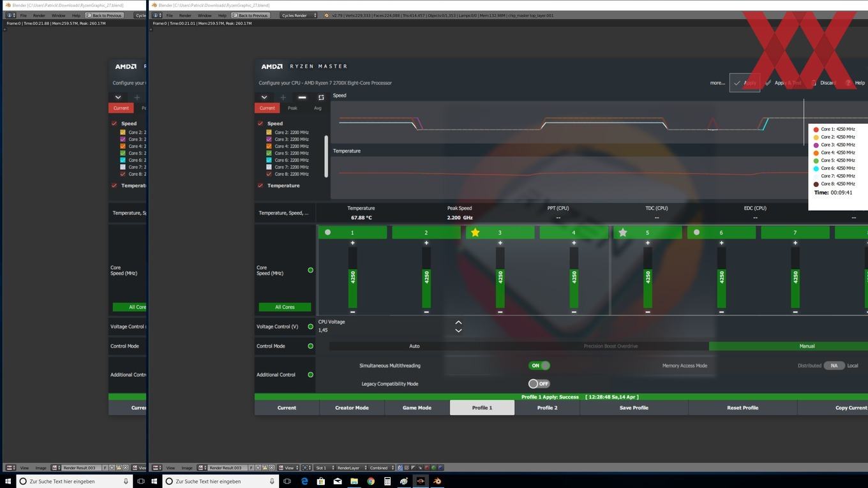Screen dimensions: 868x488
Task: Click Discard in Ryzen Master header
Action: click(x=823, y=83)
